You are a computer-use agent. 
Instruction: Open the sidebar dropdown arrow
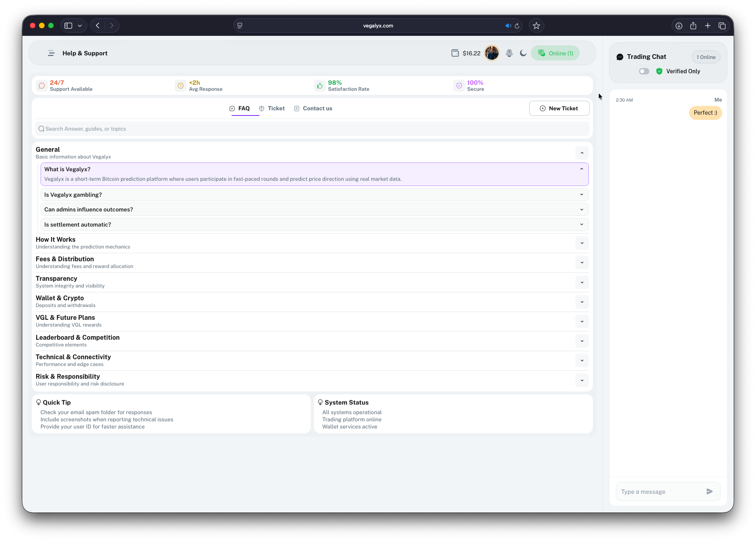80,25
